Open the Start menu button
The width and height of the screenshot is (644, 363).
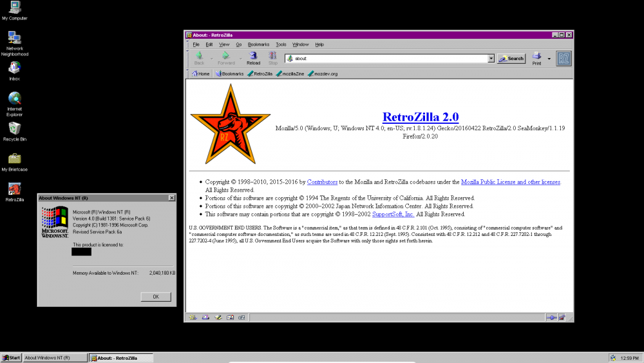[12, 358]
